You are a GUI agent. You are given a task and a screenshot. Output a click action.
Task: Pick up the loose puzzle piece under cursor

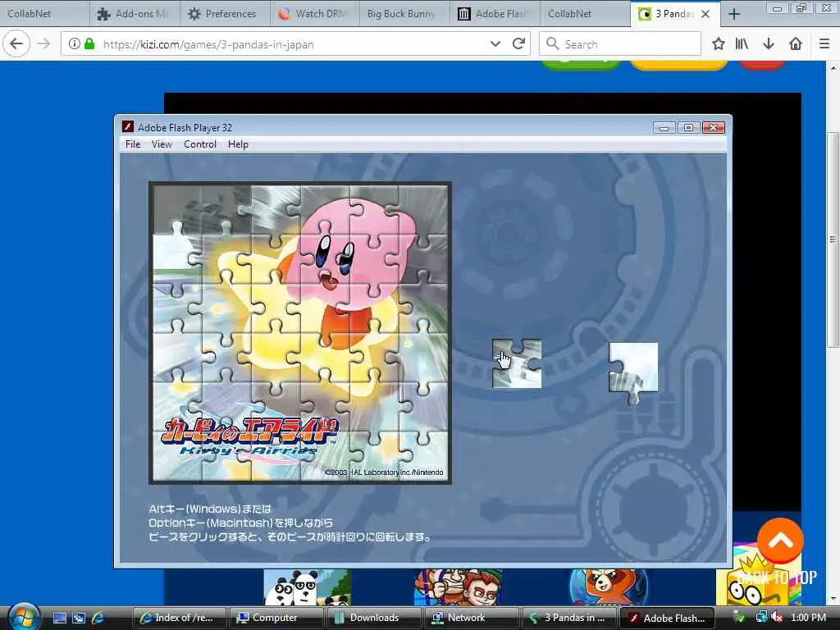pos(517,363)
